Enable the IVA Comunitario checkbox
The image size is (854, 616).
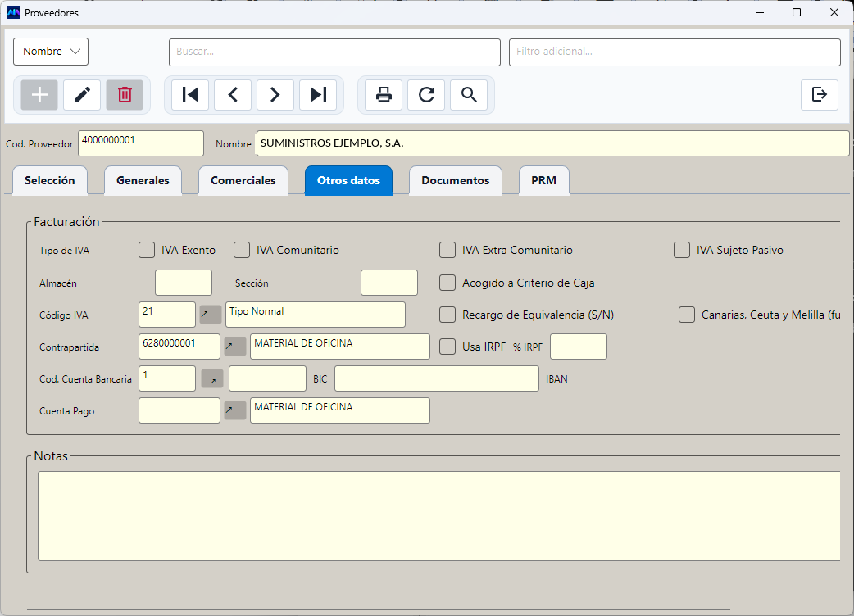click(242, 250)
